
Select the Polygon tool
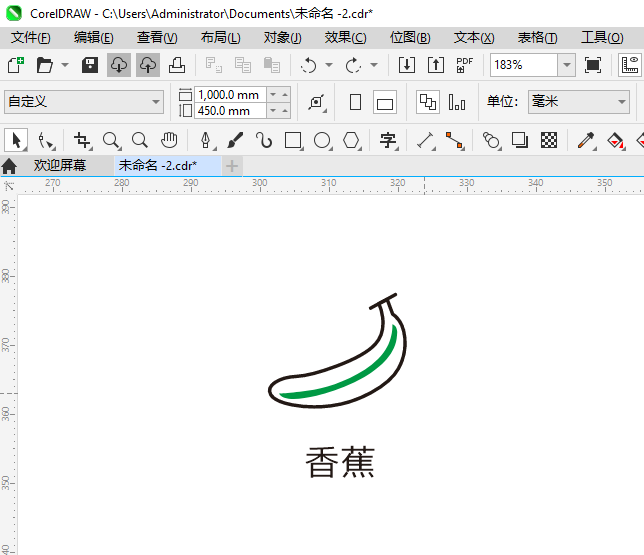pos(352,140)
